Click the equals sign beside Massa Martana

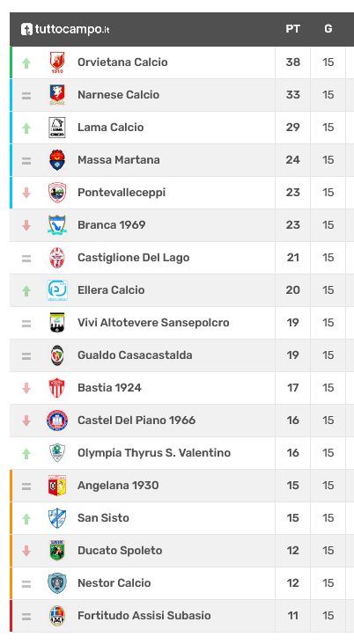coord(26,161)
